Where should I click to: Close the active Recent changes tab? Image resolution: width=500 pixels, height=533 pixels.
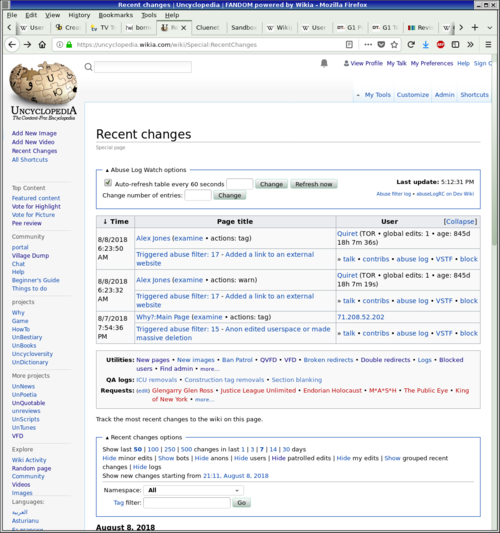point(184,28)
